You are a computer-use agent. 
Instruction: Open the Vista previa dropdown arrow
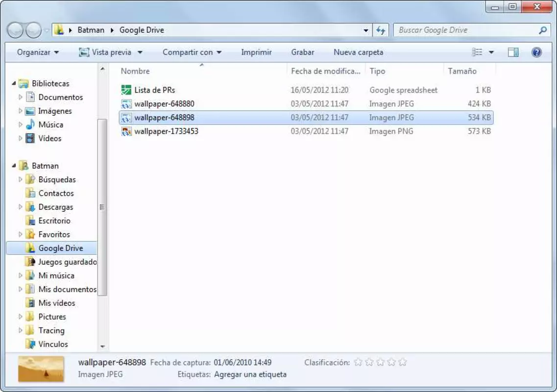tap(140, 52)
